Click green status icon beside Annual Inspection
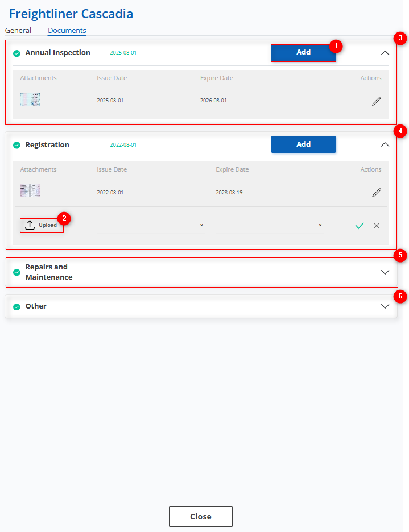This screenshot has height=532, width=409. click(x=16, y=53)
